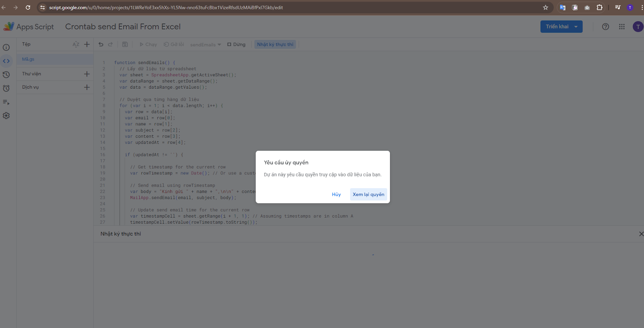This screenshot has height=328, width=644.
Task: Save project with the disk icon
Action: click(x=125, y=44)
